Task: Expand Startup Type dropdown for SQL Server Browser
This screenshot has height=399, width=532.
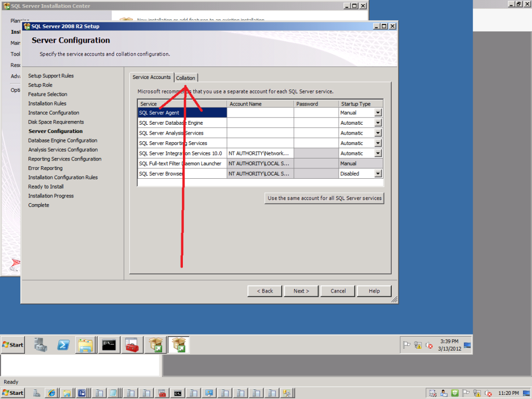Action: 378,174
